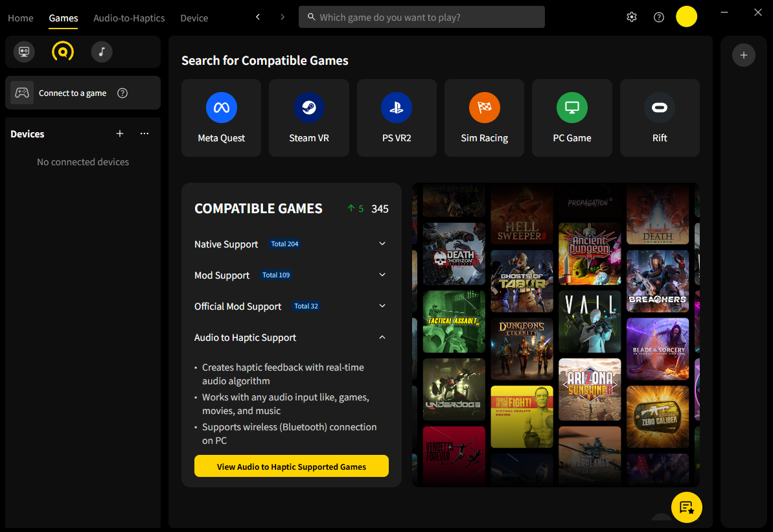773x532 pixels.
Task: Open Hell Sweeper game thumbnail
Action: pos(522,216)
